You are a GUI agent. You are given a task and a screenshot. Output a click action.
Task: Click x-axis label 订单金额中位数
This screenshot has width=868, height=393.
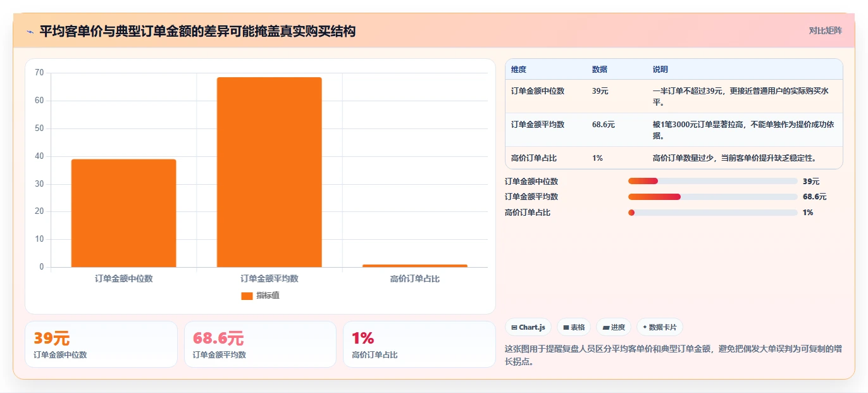click(x=123, y=278)
